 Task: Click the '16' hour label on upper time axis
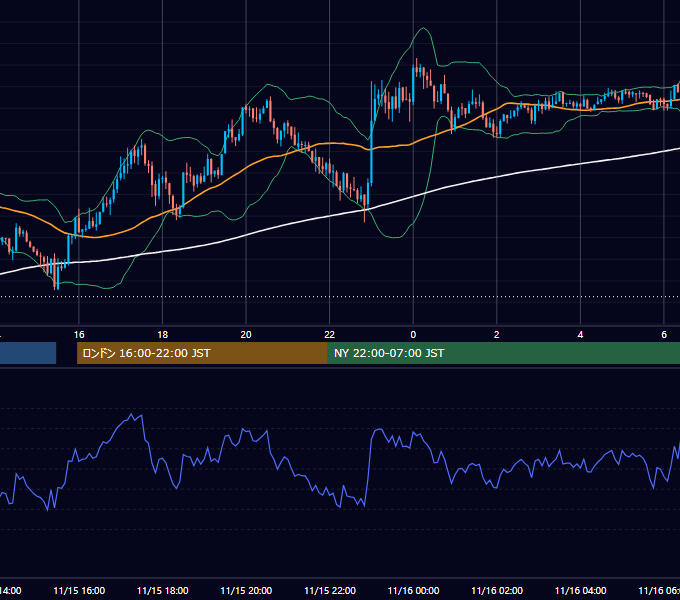point(79,335)
